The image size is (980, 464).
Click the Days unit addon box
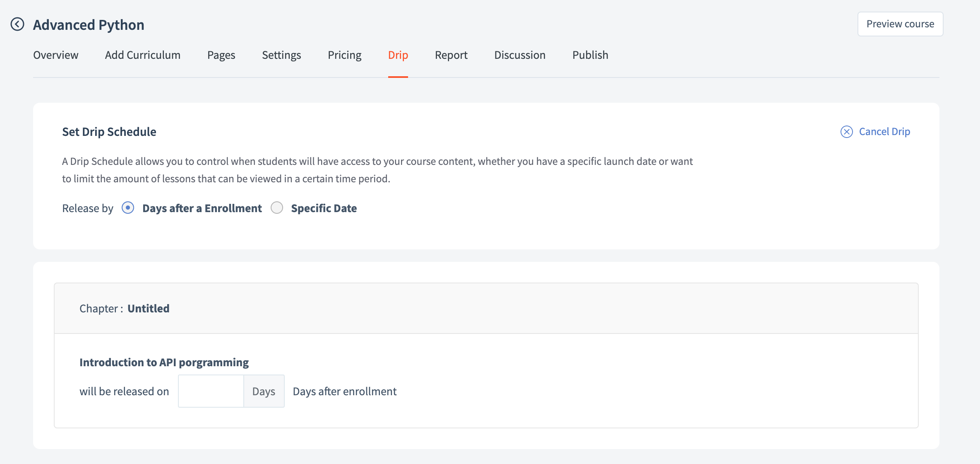[264, 391]
